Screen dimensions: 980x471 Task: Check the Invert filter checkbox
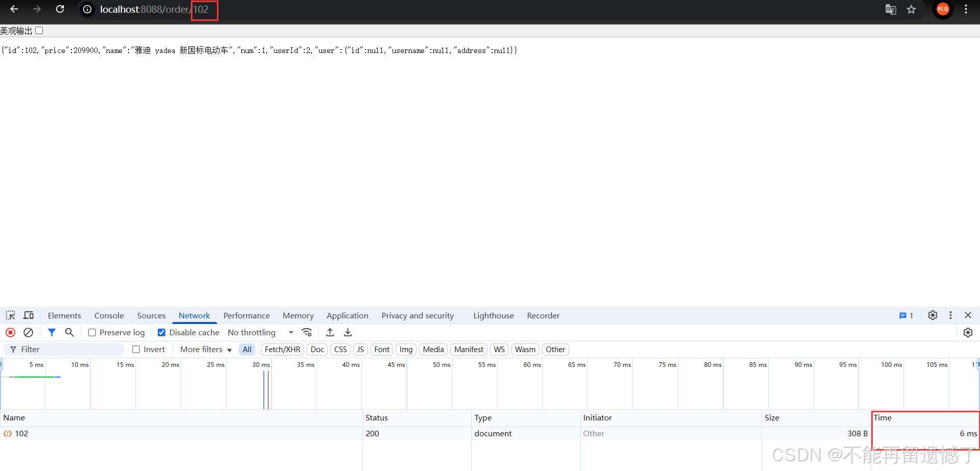pyautogui.click(x=136, y=350)
